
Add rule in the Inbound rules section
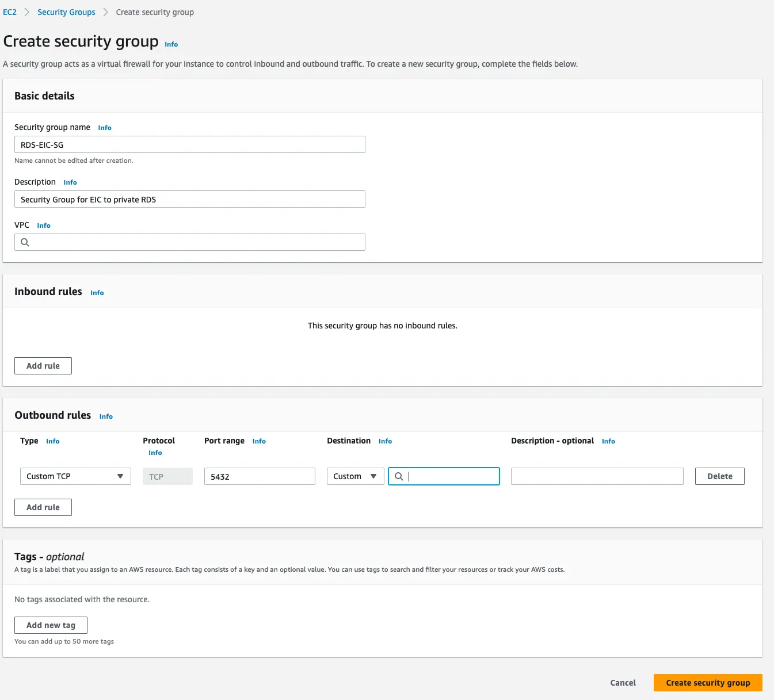pos(43,366)
